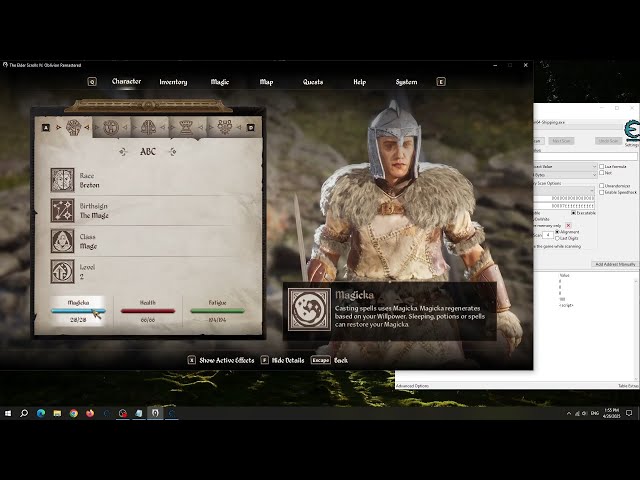Switch to Oblivion taskbar icon
640x480 pixels.
pos(155,413)
